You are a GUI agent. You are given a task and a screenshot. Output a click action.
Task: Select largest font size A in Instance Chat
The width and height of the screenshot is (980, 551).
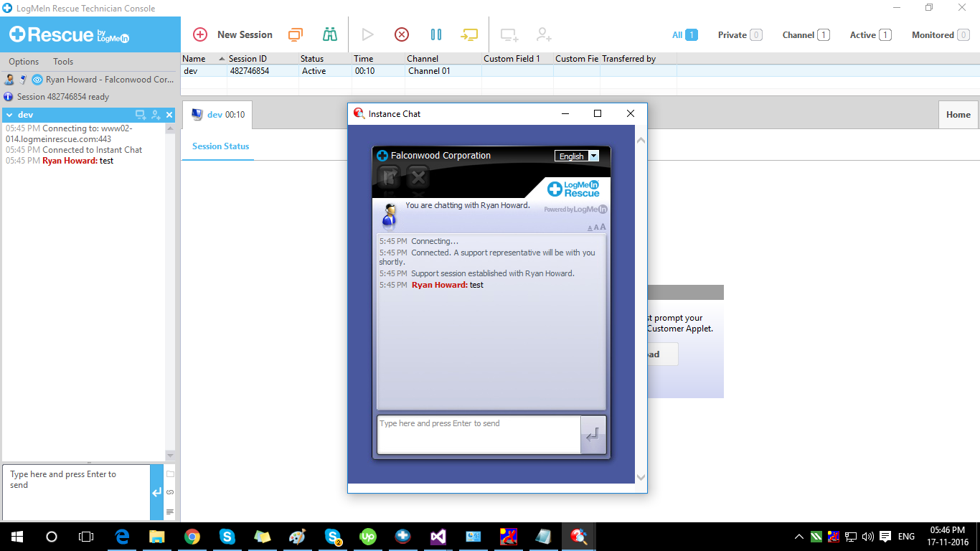point(603,227)
